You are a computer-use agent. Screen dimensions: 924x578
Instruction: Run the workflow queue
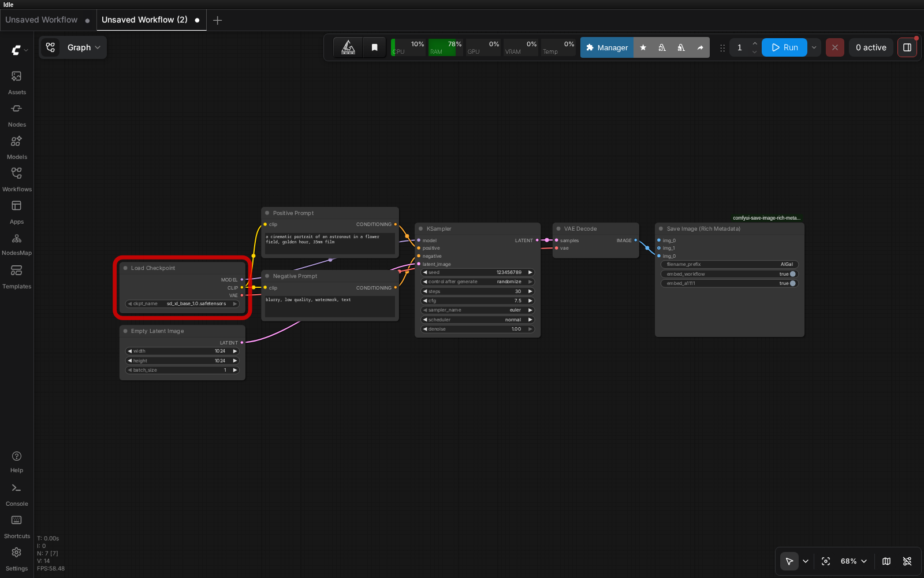[784, 47]
